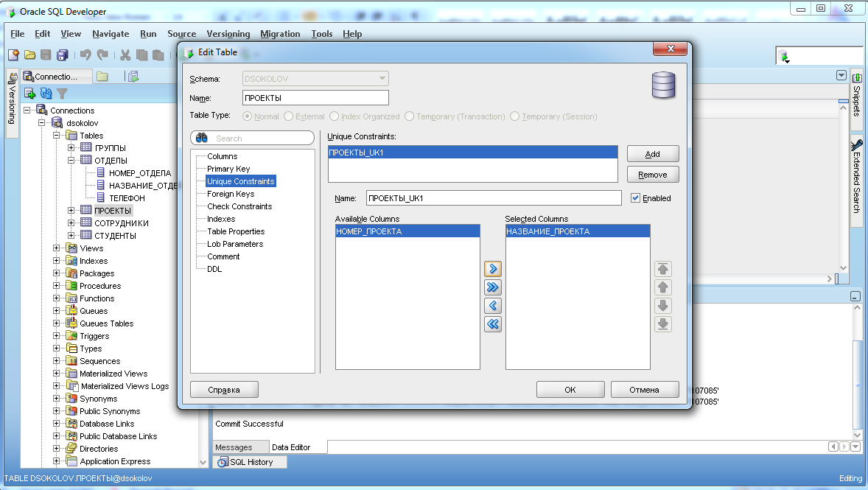Open the File menu
This screenshot has height=490, width=868.
[17, 34]
